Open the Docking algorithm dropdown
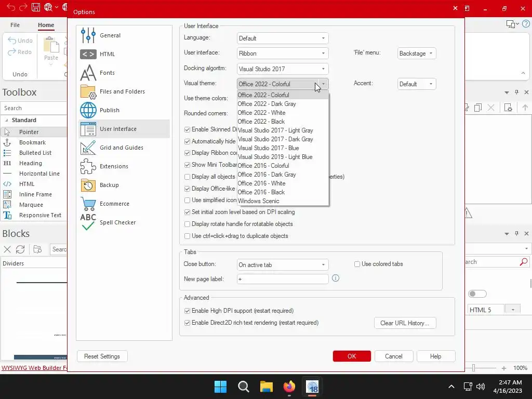532x399 pixels. (283, 69)
